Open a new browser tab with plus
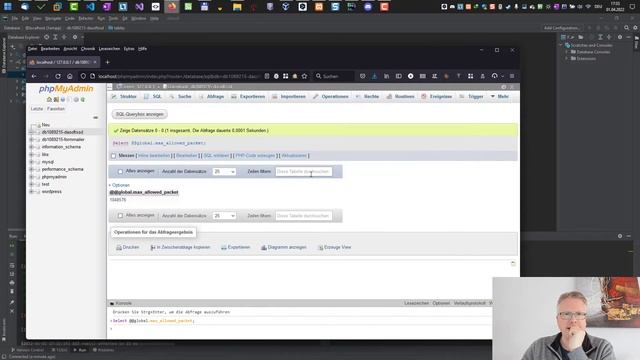 point(107,62)
